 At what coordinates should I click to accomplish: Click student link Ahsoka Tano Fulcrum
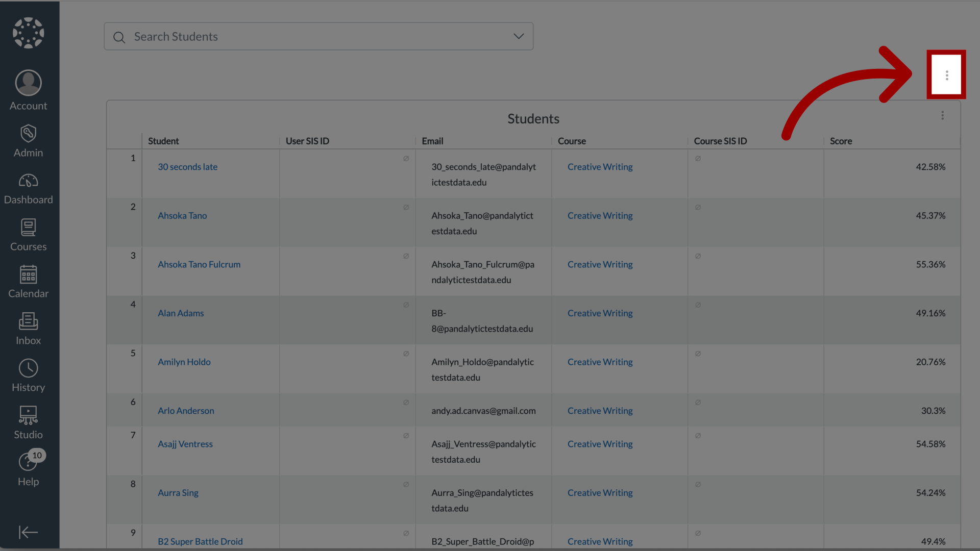(199, 264)
